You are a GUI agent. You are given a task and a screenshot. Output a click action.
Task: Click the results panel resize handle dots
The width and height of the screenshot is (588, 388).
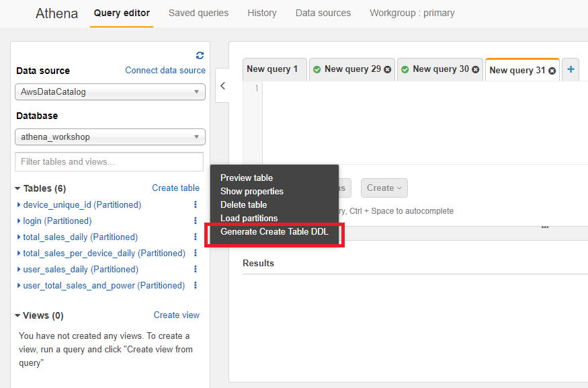[545, 227]
